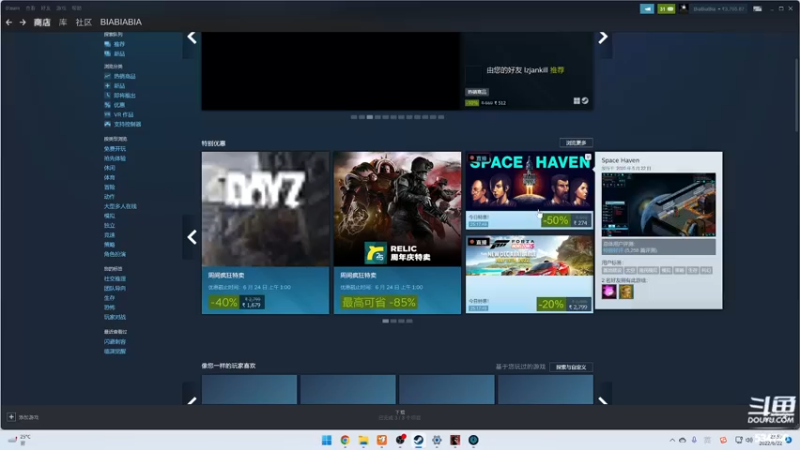Open the 帮助 (Help) menu

(x=77, y=8)
